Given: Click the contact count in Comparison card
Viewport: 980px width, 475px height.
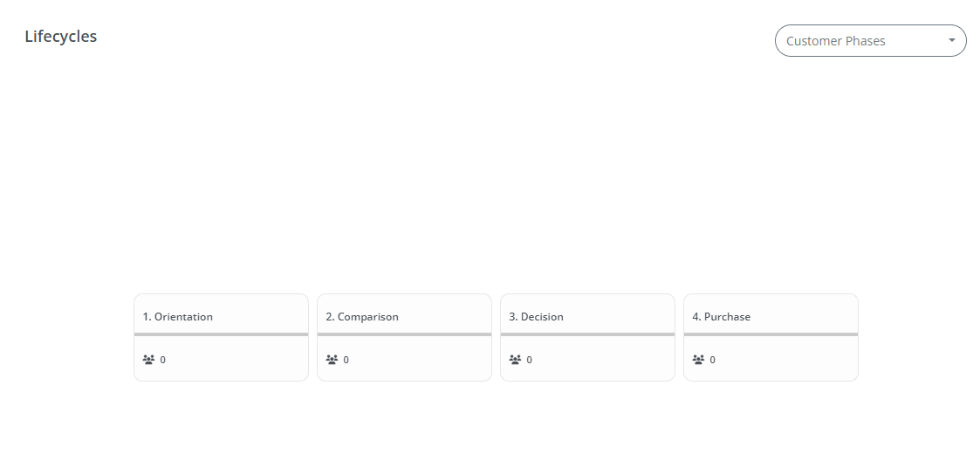Looking at the screenshot, I should click(346, 360).
